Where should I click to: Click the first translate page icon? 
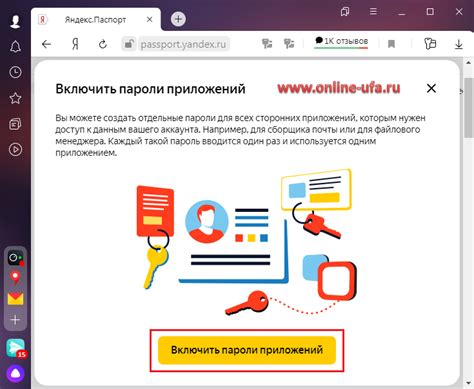pyautogui.click(x=267, y=44)
